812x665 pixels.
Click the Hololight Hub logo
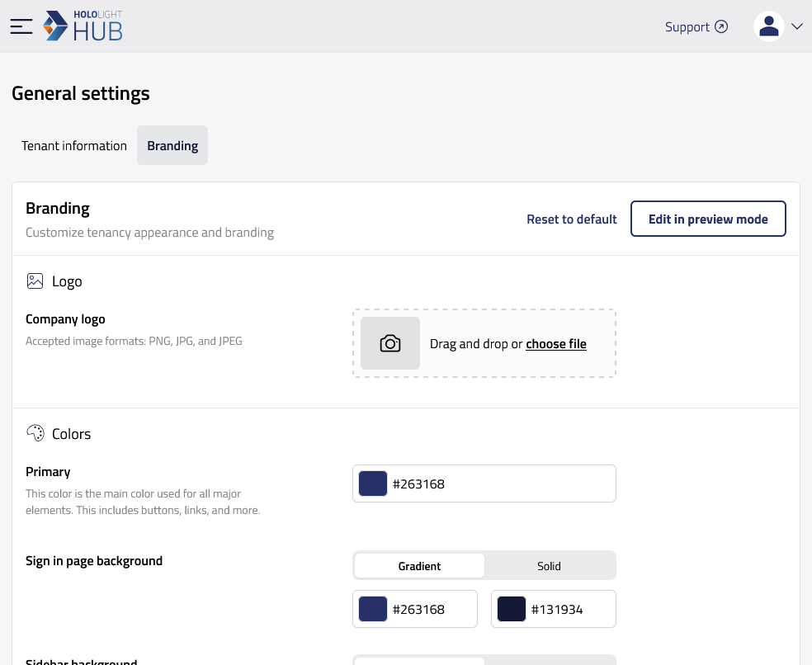pyautogui.click(x=83, y=26)
